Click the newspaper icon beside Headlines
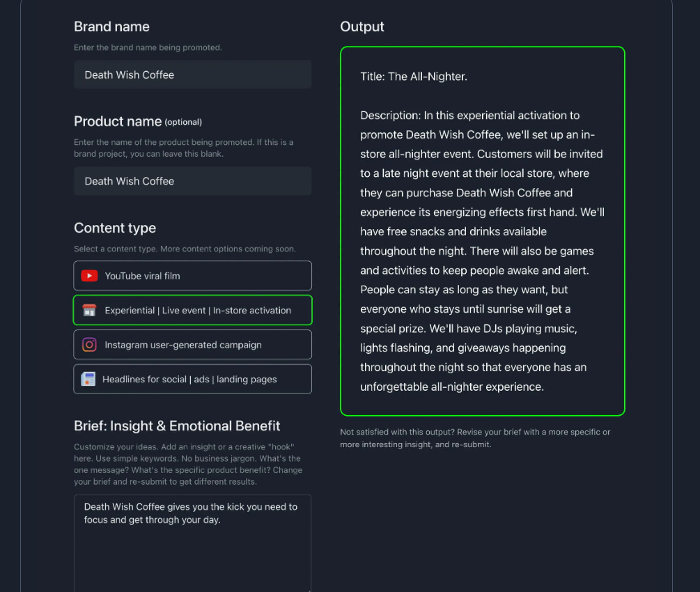 (x=88, y=379)
